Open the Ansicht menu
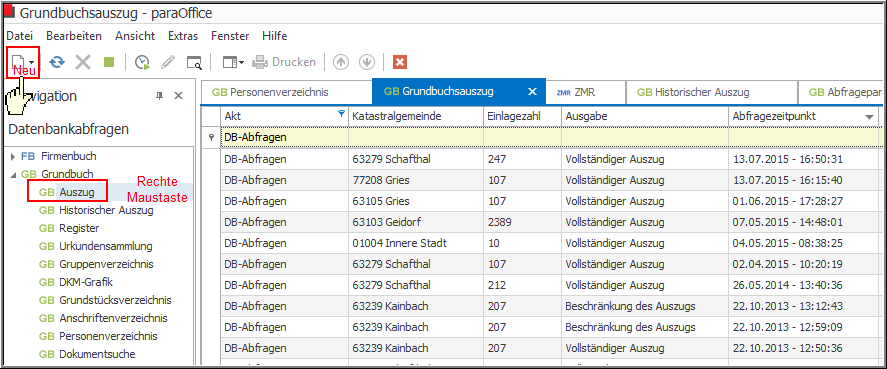This screenshot has width=887, height=369. click(135, 36)
